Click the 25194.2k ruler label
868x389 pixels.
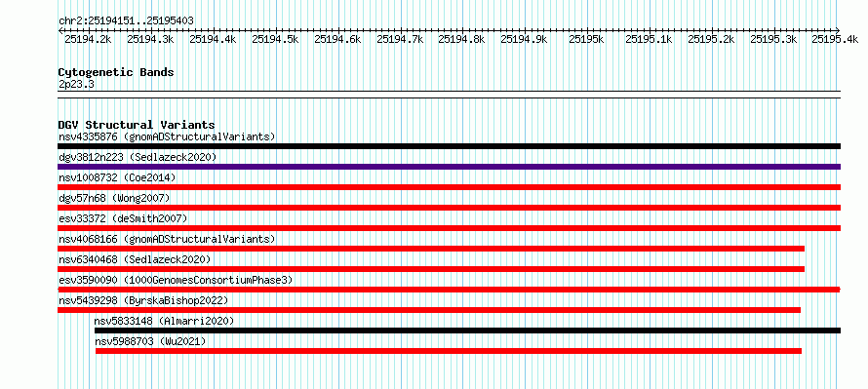pos(88,39)
